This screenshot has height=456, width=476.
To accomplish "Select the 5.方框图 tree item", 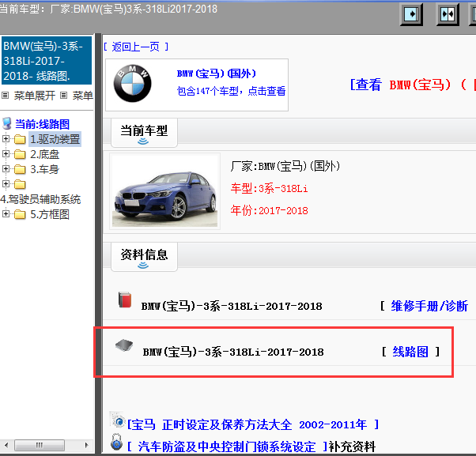I will coord(50,214).
